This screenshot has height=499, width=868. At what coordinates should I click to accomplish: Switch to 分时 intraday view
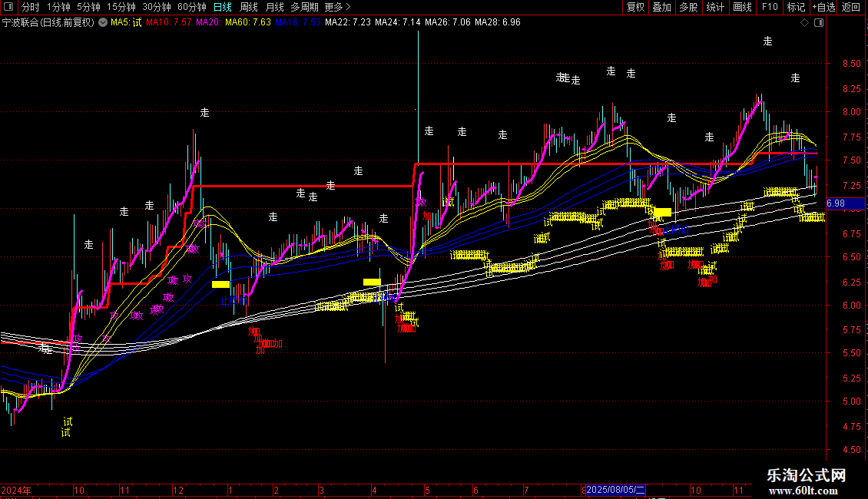coord(31,7)
